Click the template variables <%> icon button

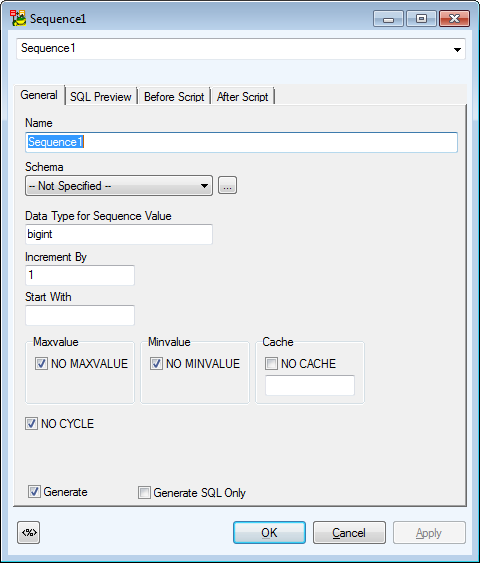[28, 532]
